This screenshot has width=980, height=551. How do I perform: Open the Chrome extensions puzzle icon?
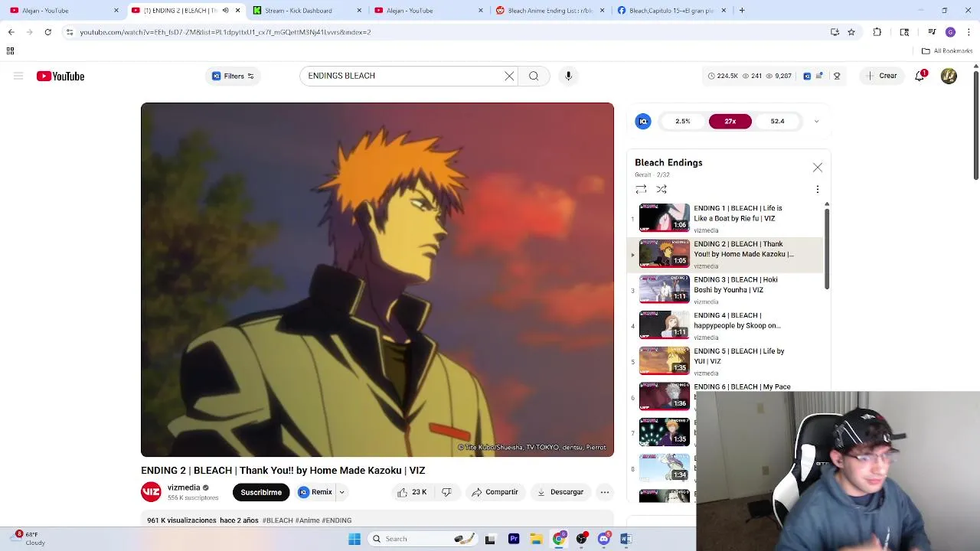click(877, 32)
